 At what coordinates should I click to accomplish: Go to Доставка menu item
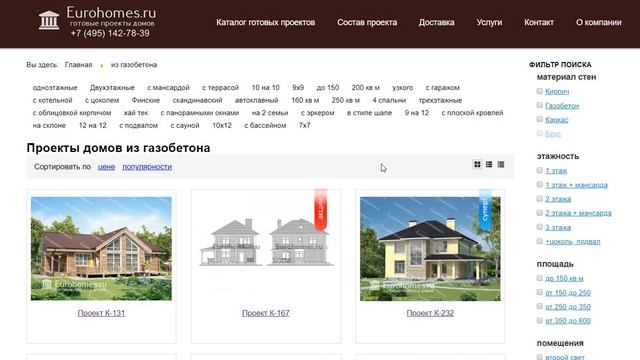[436, 22]
